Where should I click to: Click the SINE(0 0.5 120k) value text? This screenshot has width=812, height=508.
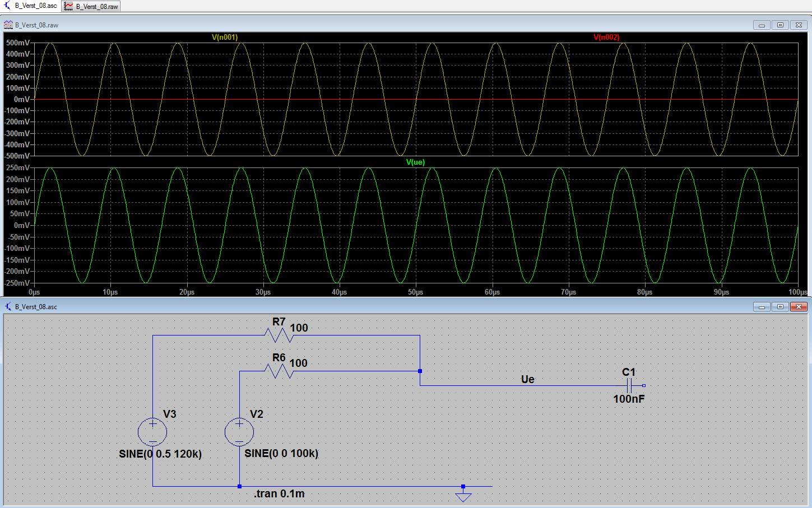pyautogui.click(x=160, y=454)
